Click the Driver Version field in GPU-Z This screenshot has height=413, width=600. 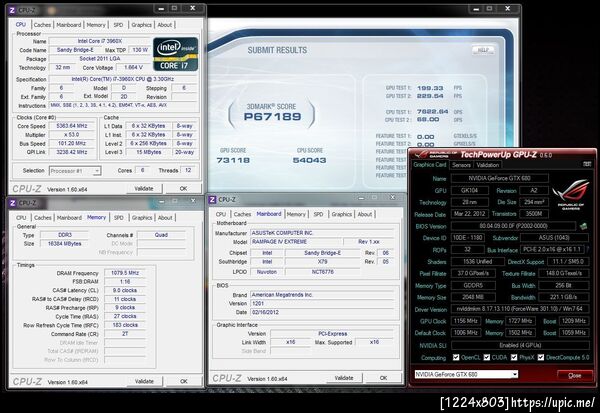point(520,309)
